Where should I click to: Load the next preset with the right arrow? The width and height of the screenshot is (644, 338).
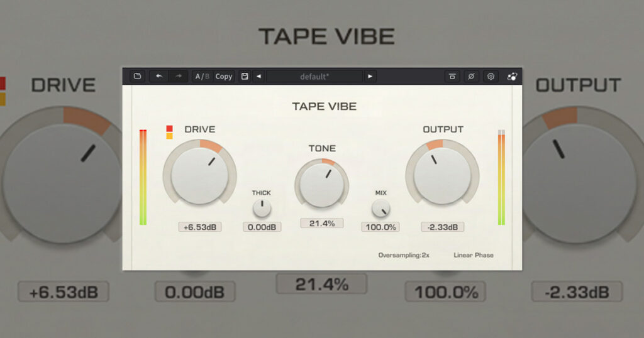[370, 76]
